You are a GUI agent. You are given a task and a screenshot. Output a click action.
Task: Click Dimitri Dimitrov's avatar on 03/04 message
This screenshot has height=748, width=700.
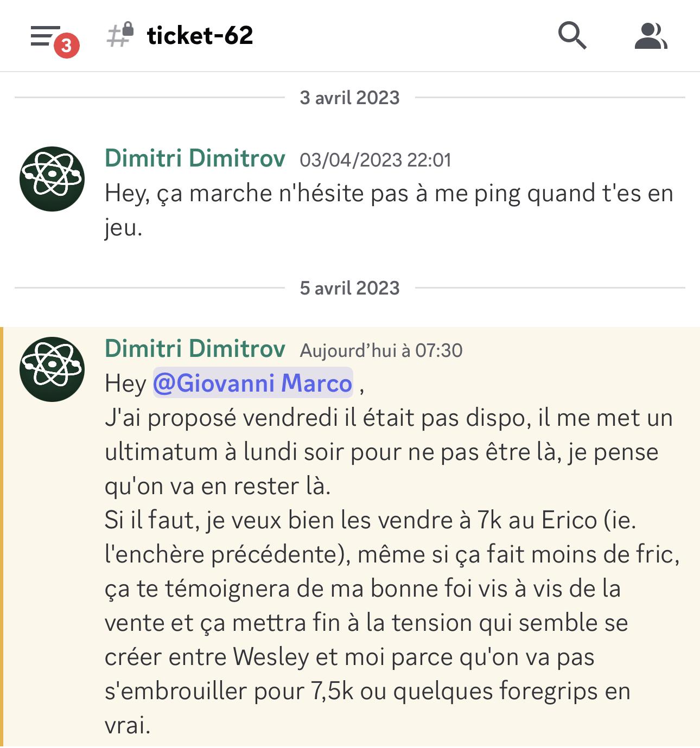pyautogui.click(x=52, y=178)
